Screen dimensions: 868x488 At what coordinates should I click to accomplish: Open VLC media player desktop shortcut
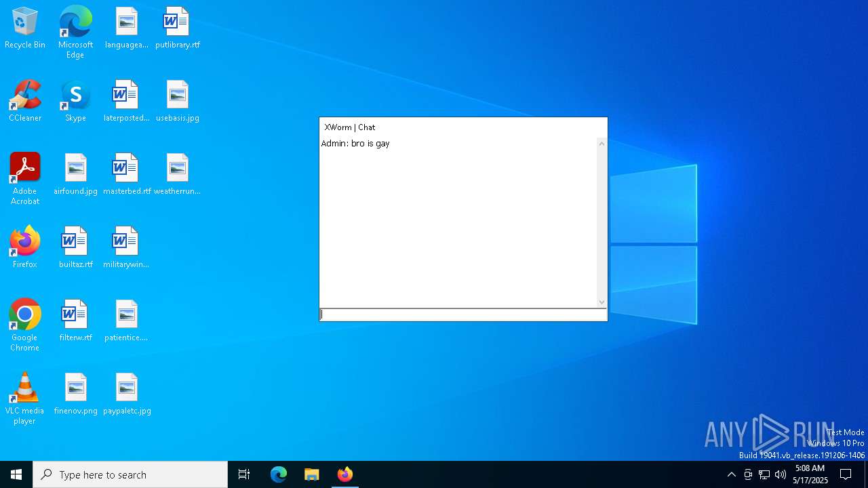(25, 399)
